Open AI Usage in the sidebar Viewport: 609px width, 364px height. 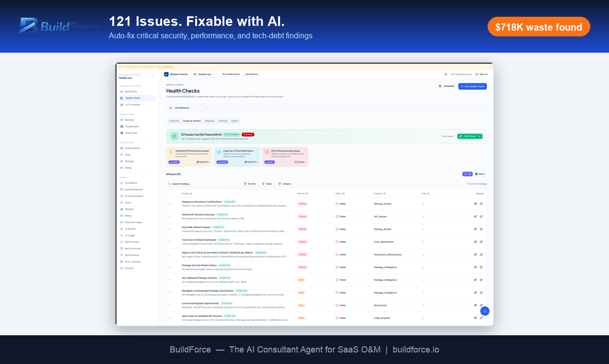pyautogui.click(x=130, y=236)
